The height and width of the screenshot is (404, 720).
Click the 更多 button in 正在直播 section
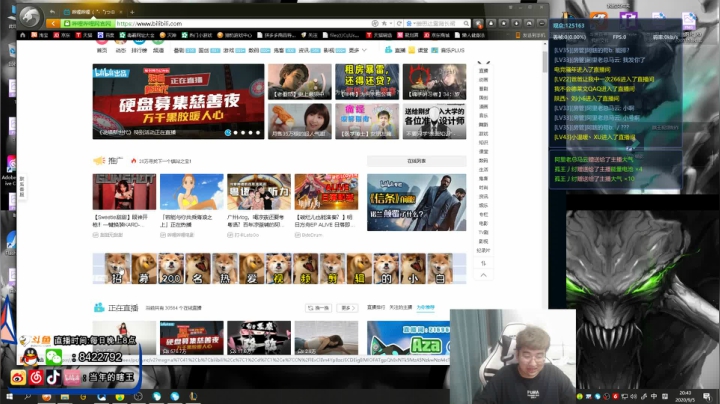click(348, 308)
